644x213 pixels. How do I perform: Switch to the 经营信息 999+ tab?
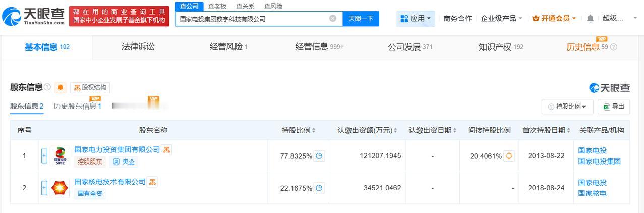point(319,47)
